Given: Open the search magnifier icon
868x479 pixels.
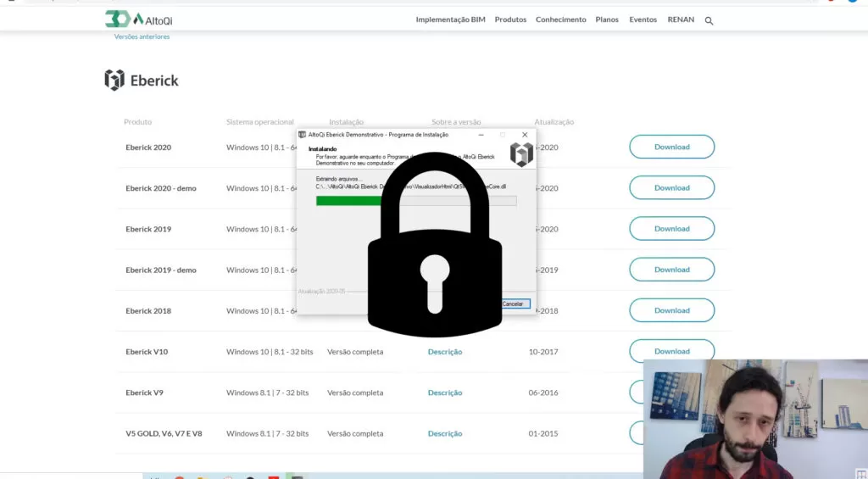Looking at the screenshot, I should [x=709, y=20].
